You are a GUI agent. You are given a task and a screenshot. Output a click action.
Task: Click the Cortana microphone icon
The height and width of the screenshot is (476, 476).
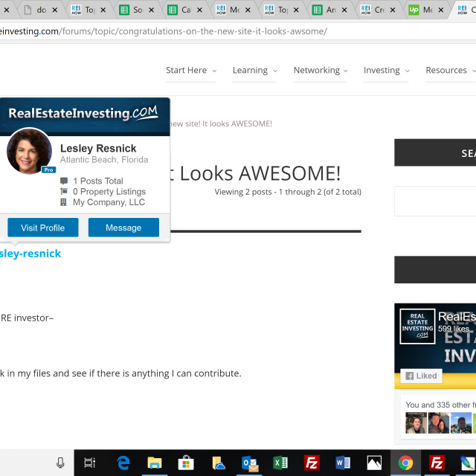coord(60,463)
